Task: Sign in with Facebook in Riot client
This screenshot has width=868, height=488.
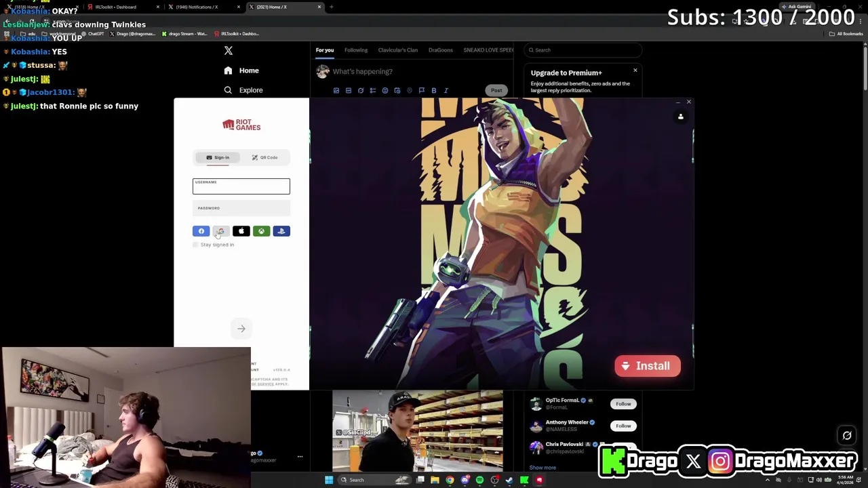Action: click(201, 231)
